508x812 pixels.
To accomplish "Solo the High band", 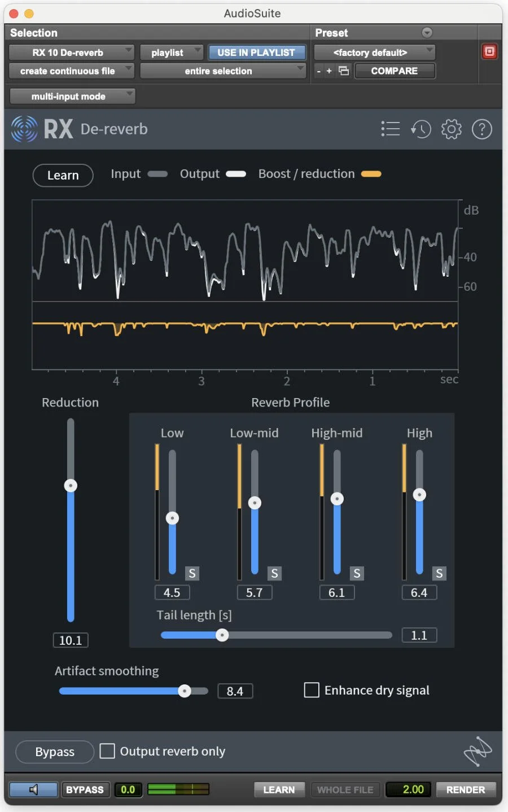I will [x=439, y=573].
